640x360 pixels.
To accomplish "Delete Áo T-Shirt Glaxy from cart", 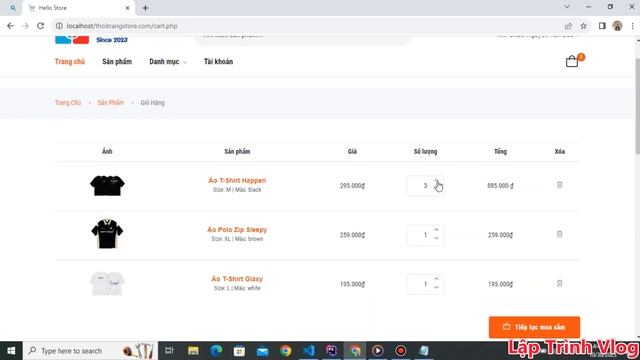I will click(560, 283).
